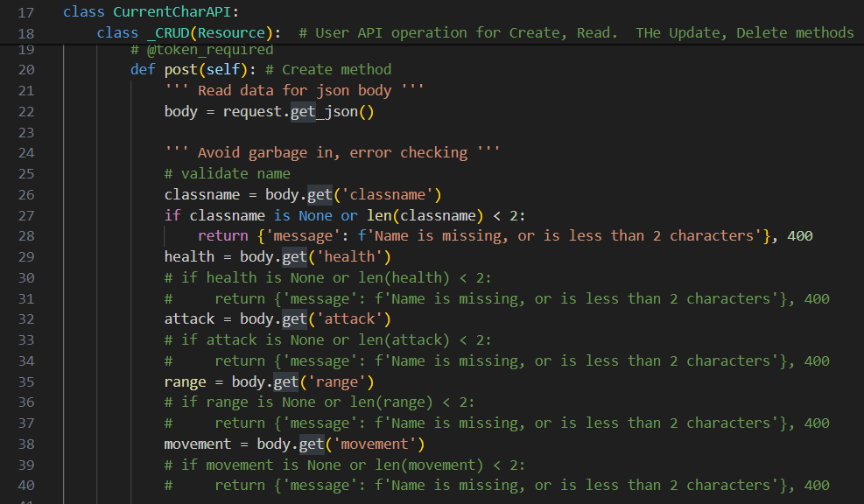
Task: Click line number 17 in gutter
Action: [x=26, y=12]
